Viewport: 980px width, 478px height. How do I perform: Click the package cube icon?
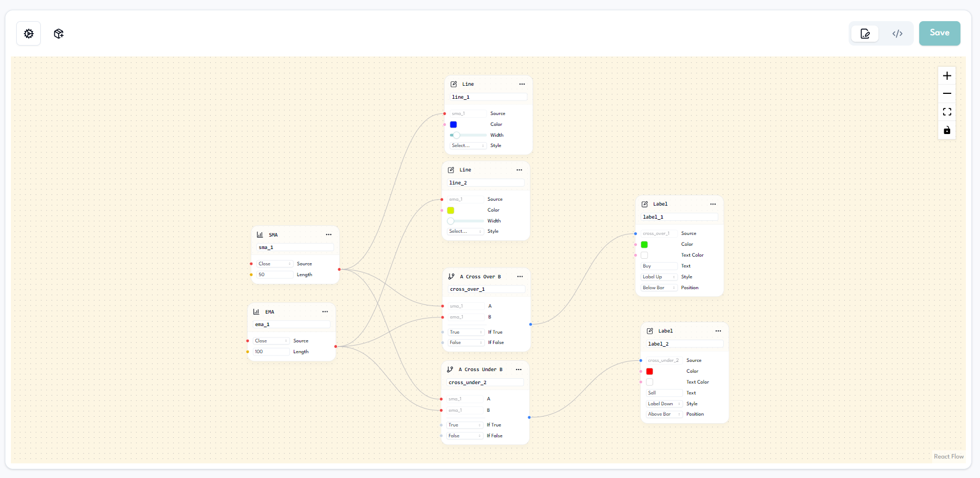(59, 34)
